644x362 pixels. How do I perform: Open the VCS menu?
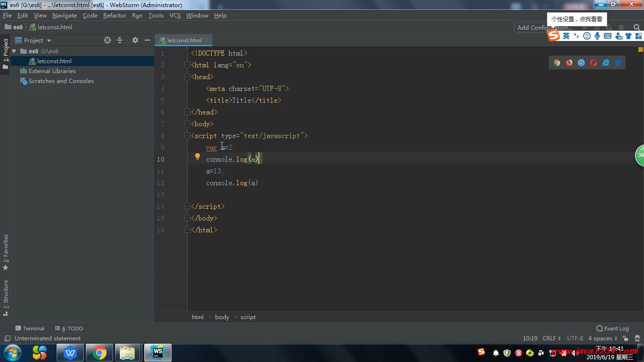(175, 15)
